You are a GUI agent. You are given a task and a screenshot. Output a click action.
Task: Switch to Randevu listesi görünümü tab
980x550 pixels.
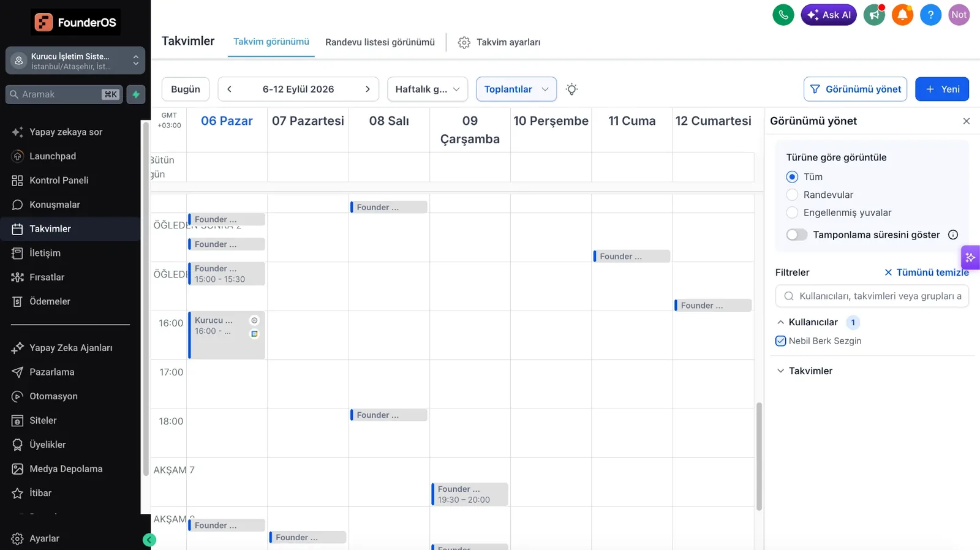click(380, 42)
